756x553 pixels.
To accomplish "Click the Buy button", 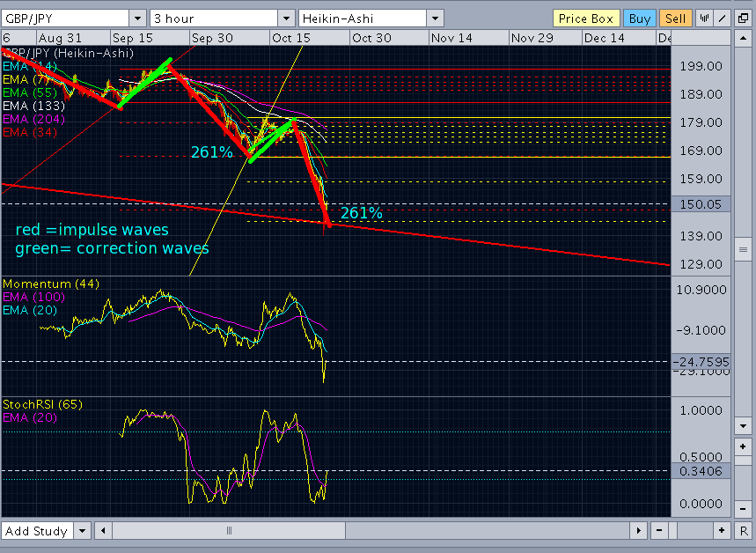I will click(639, 18).
